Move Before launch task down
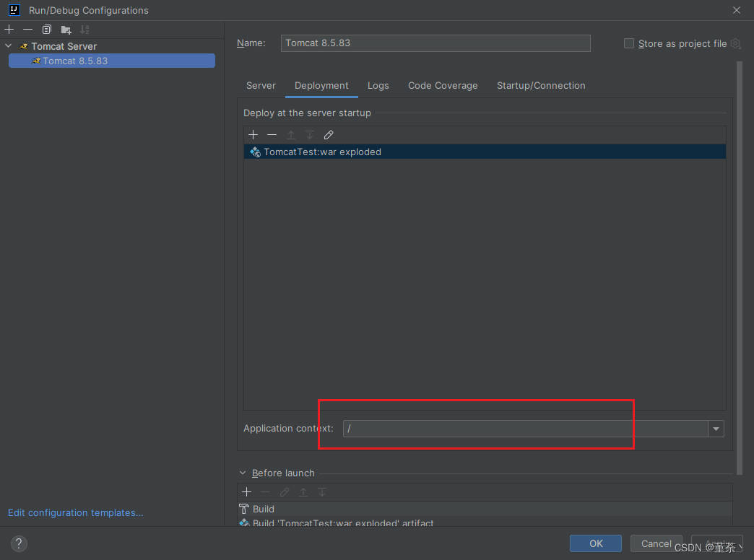The width and height of the screenshot is (754, 560). (x=321, y=491)
